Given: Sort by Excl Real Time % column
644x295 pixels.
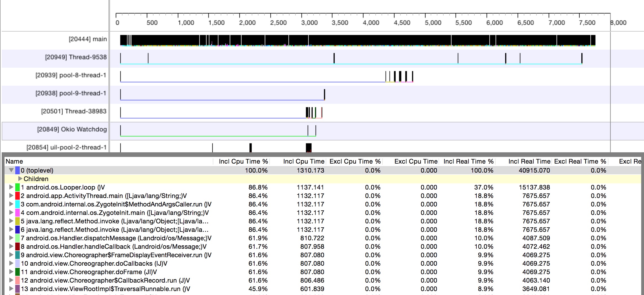Looking at the screenshot, I should tap(580, 161).
